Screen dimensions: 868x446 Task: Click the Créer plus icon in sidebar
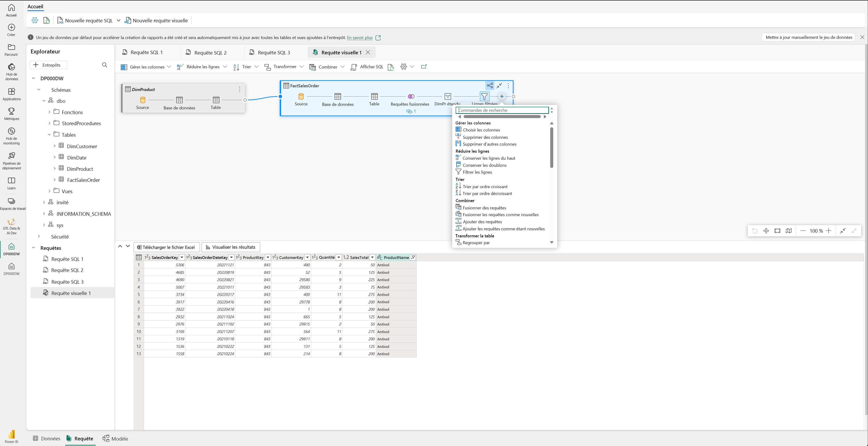click(x=12, y=27)
